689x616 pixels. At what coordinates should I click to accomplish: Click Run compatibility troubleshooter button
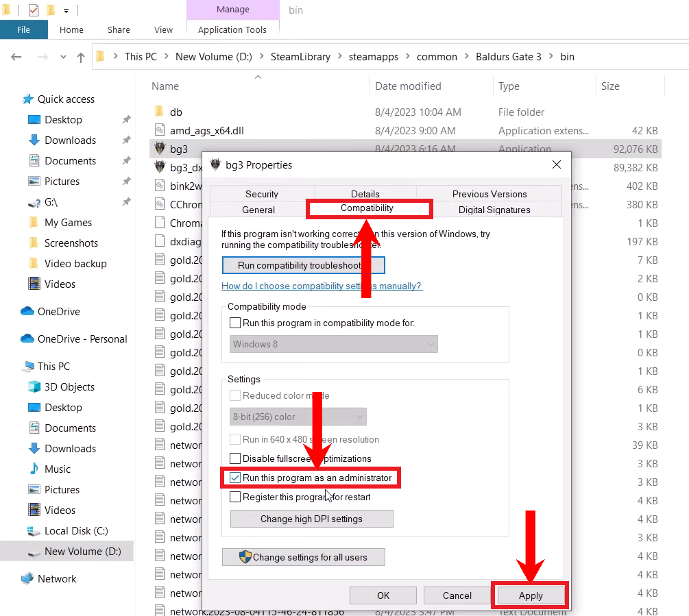click(304, 265)
